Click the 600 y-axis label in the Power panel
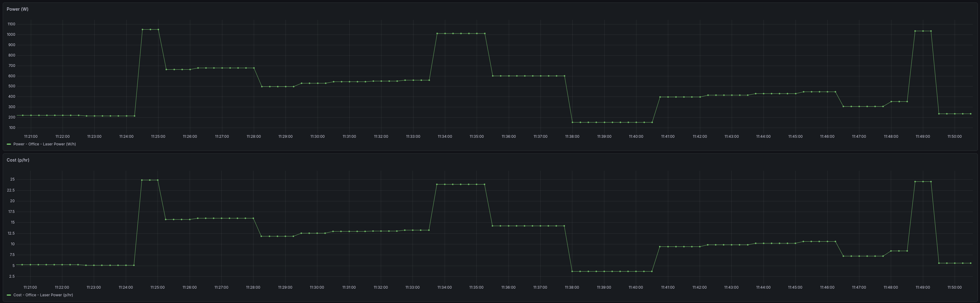This screenshot has height=303, width=980. click(12, 76)
